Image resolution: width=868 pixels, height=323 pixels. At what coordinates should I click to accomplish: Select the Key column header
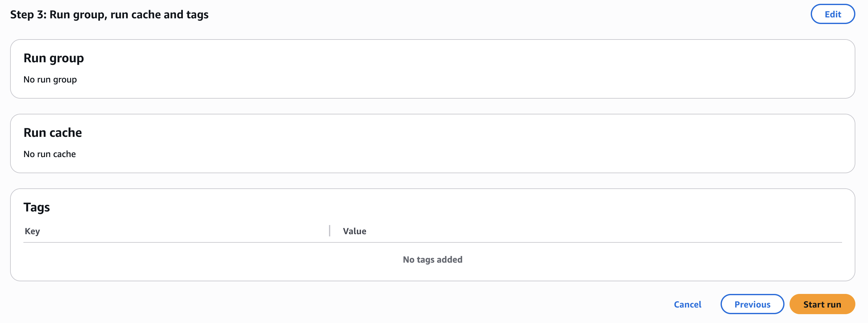[32, 231]
